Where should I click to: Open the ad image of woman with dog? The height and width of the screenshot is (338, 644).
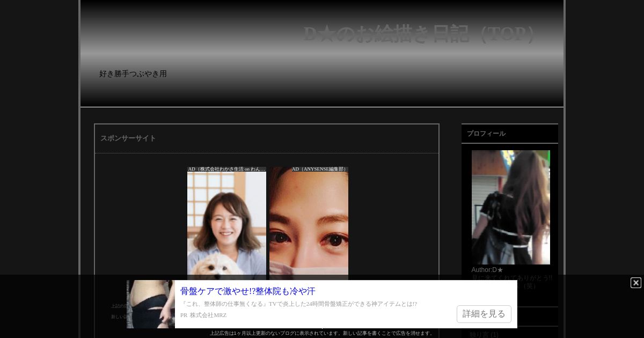[x=226, y=226]
